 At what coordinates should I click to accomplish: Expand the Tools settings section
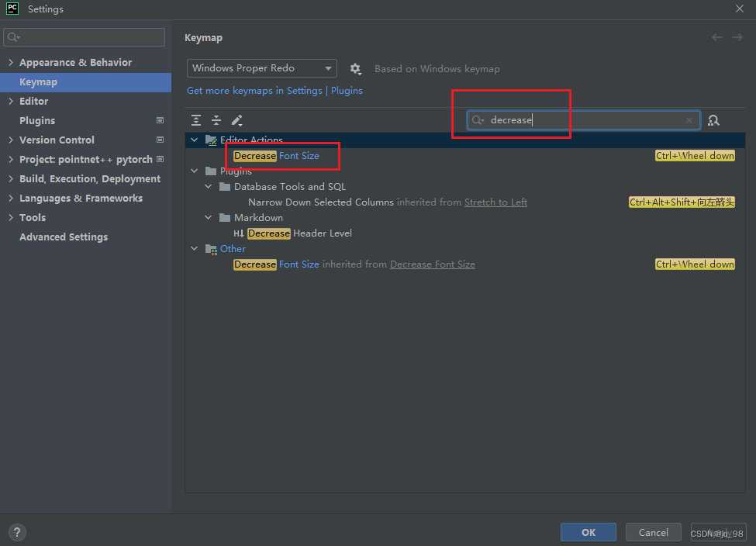point(11,217)
